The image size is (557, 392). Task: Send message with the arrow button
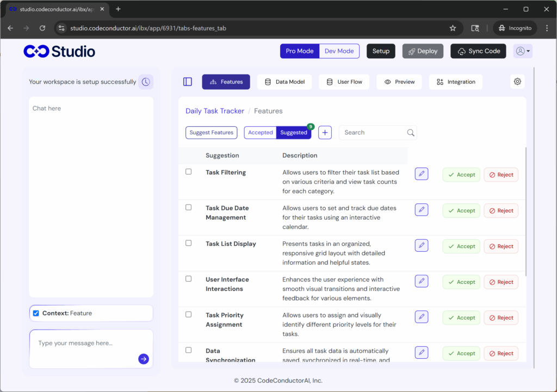144,359
